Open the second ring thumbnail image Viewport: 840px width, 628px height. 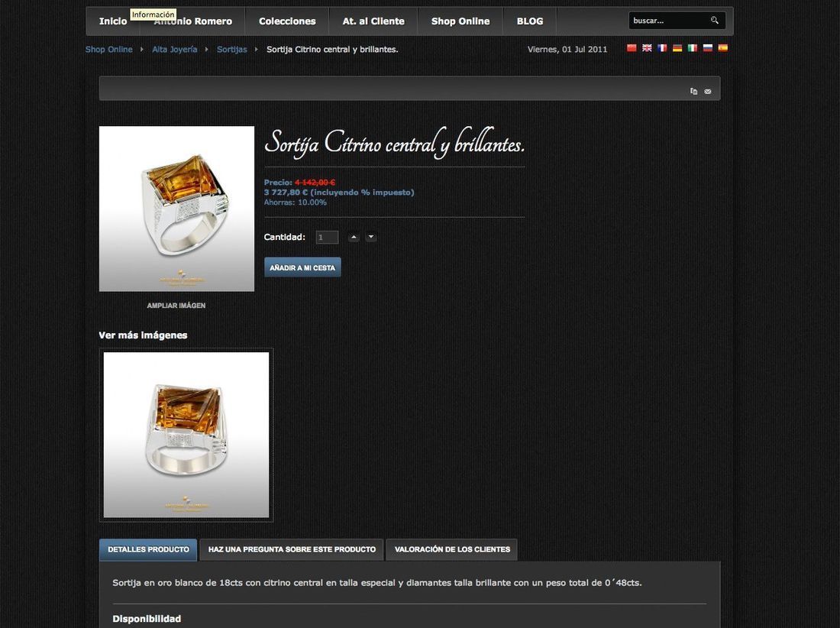coord(186,435)
